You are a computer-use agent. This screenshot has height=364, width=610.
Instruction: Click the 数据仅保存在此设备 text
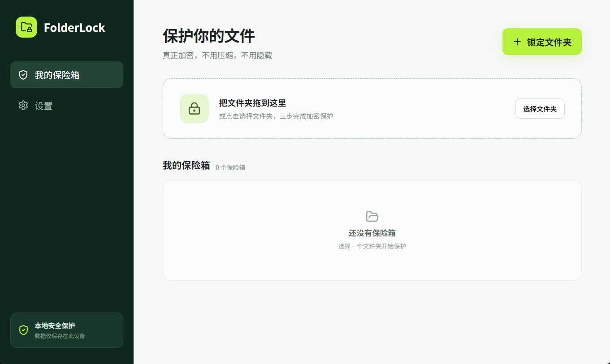pyautogui.click(x=60, y=336)
